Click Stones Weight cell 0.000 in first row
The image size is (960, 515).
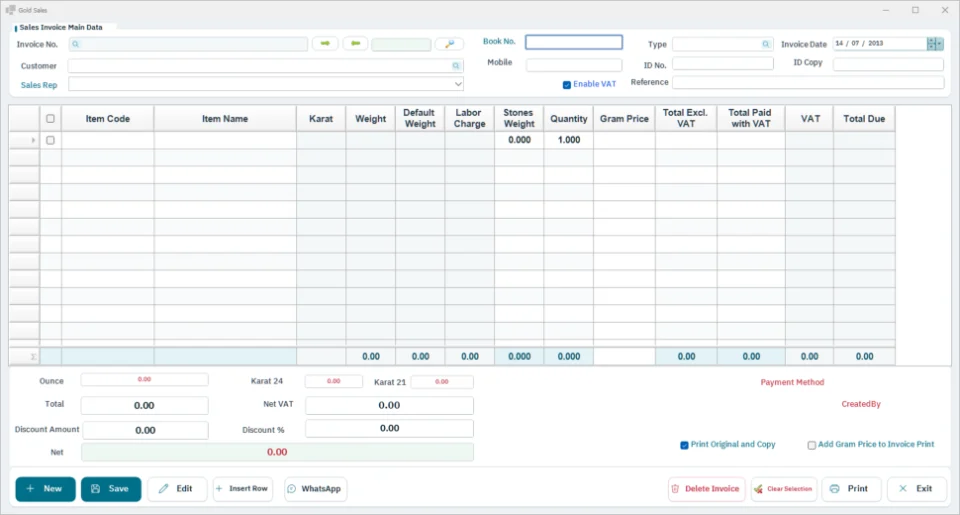coord(519,140)
